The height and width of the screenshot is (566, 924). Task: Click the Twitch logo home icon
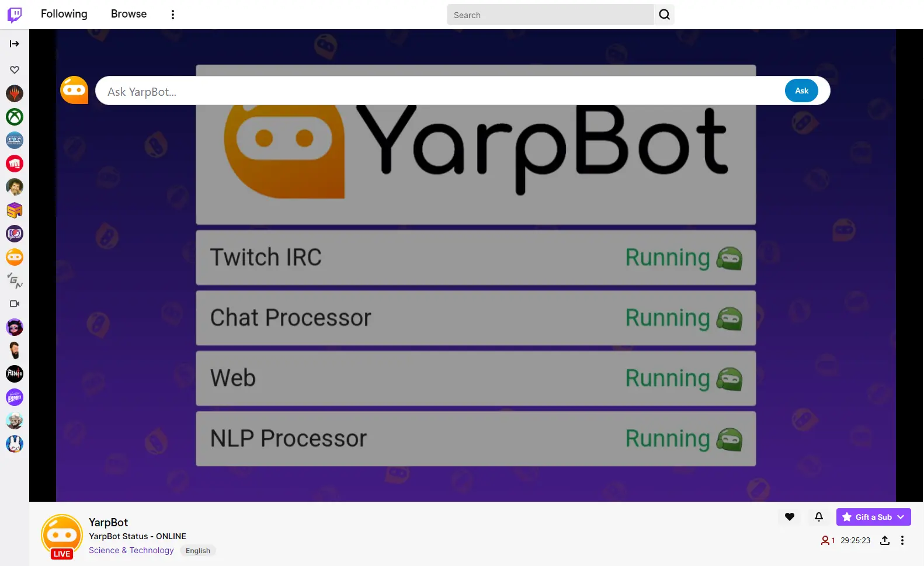click(15, 15)
